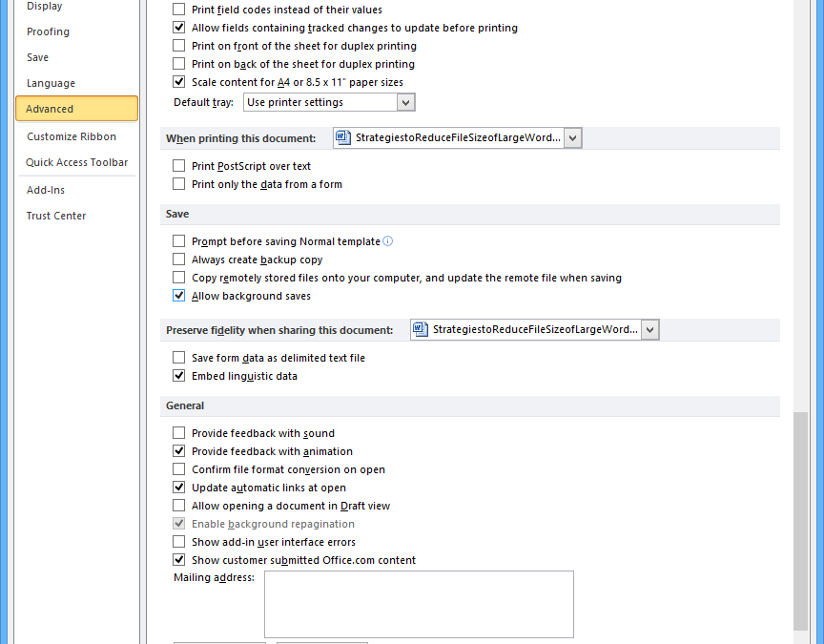Click the vertical scrollbar thumb
Image resolution: width=824 pixels, height=644 pixels.
[x=800, y=520]
